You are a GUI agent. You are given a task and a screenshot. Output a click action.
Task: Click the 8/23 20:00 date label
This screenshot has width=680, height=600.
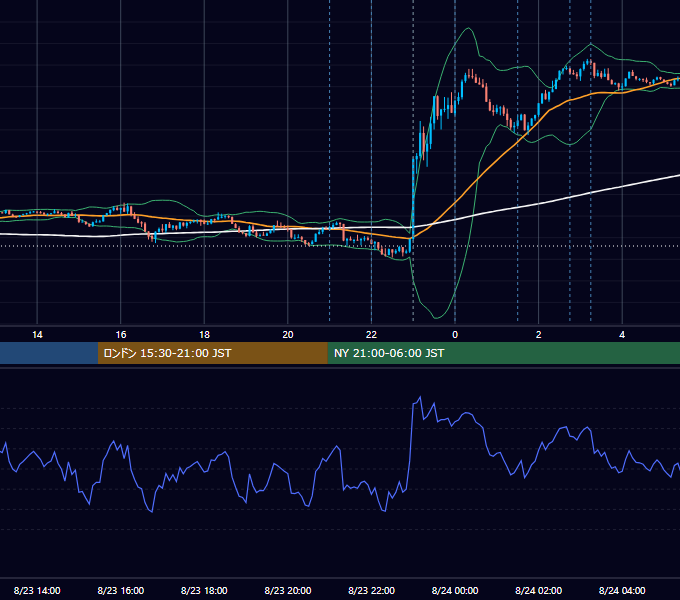288,590
